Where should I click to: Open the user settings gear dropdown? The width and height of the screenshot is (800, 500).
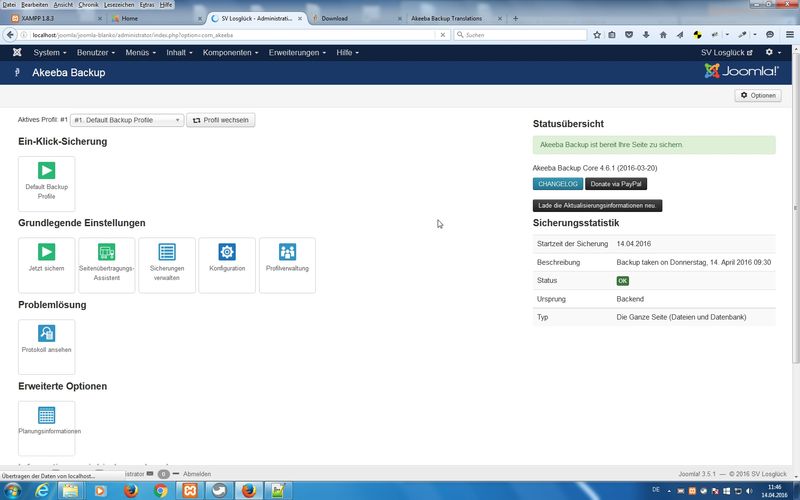[x=773, y=52]
